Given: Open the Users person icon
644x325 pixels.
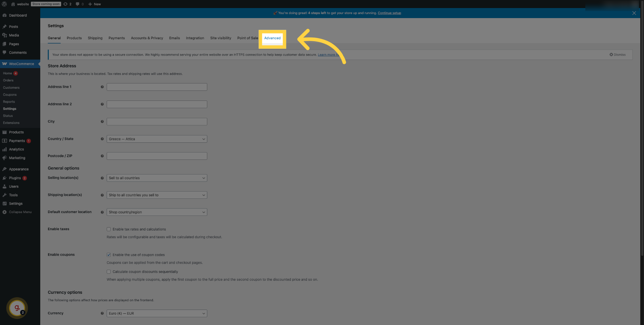Looking at the screenshot, I should (x=5, y=187).
